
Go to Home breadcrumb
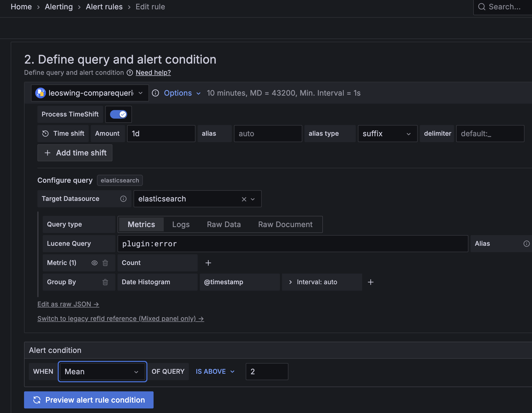(x=21, y=7)
